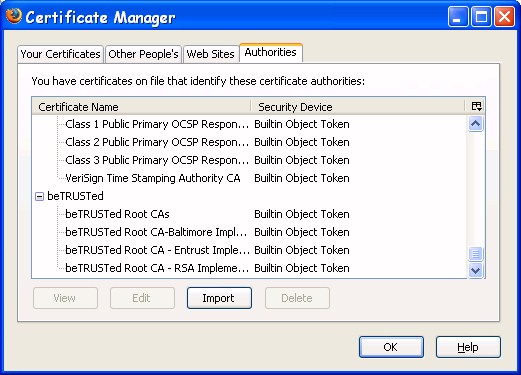Open Help for Certificate Manager

[468, 347]
